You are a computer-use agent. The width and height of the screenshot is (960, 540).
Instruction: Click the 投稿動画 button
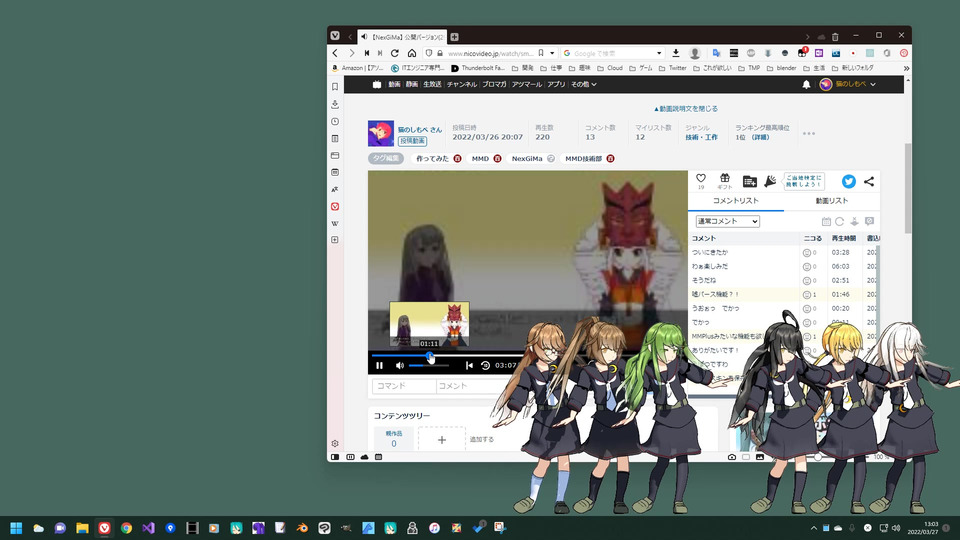click(413, 141)
